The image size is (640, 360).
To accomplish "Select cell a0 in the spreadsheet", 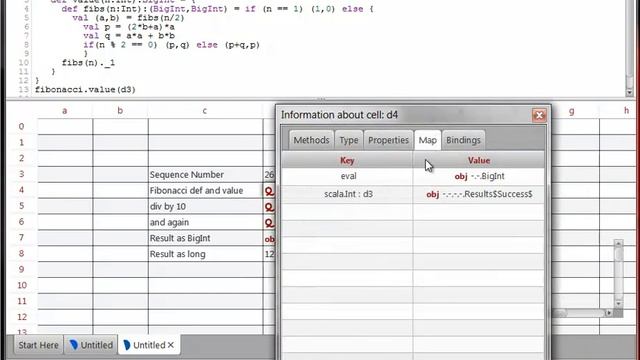I will point(65,127).
